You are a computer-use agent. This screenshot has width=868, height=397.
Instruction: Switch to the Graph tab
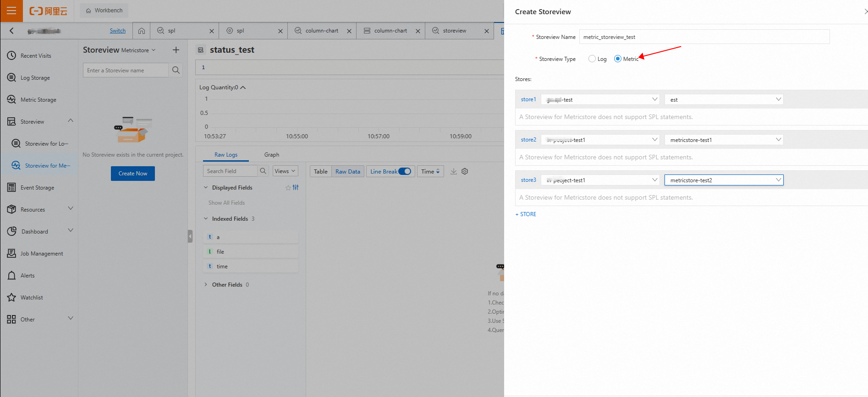[272, 155]
